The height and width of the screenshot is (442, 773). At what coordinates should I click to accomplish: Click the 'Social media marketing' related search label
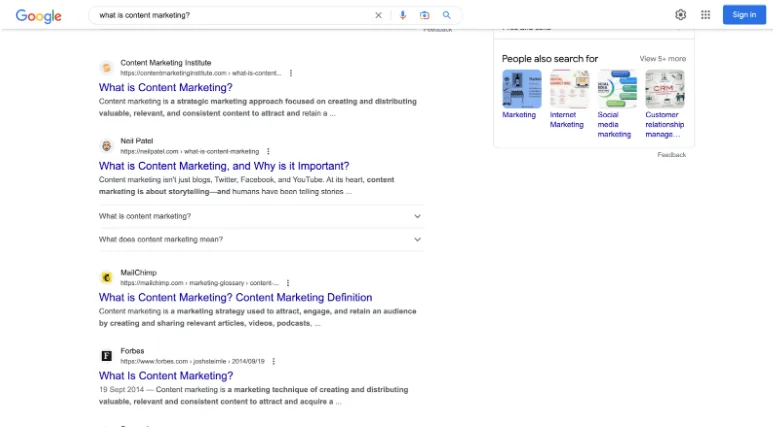(x=614, y=125)
